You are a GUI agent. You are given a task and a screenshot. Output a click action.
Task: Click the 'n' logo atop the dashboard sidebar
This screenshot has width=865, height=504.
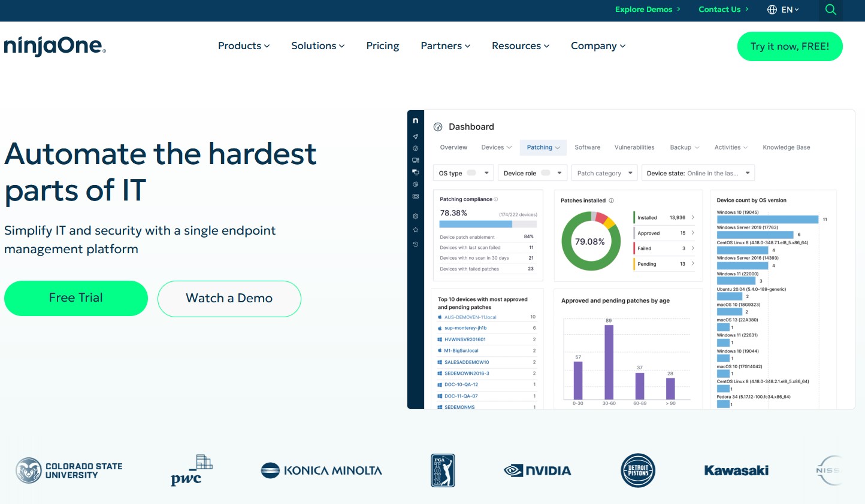415,120
